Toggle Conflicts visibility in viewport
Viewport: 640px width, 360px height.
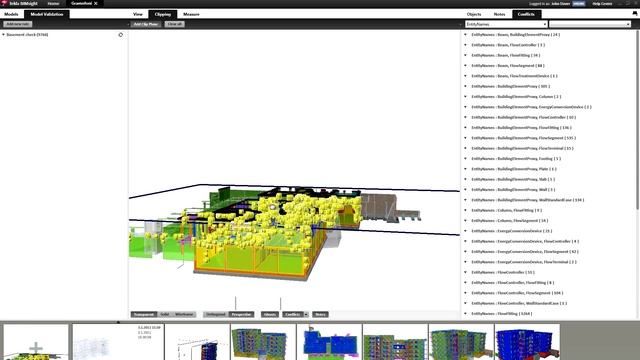[292, 314]
